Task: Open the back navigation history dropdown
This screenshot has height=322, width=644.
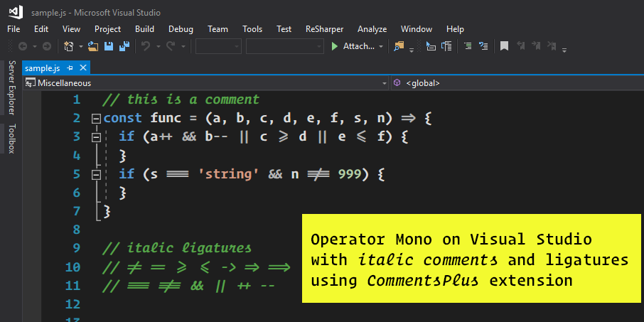Action: 35,47
